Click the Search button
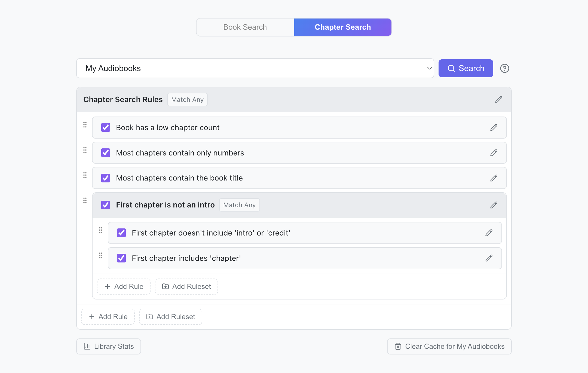The image size is (588, 373). [466, 68]
